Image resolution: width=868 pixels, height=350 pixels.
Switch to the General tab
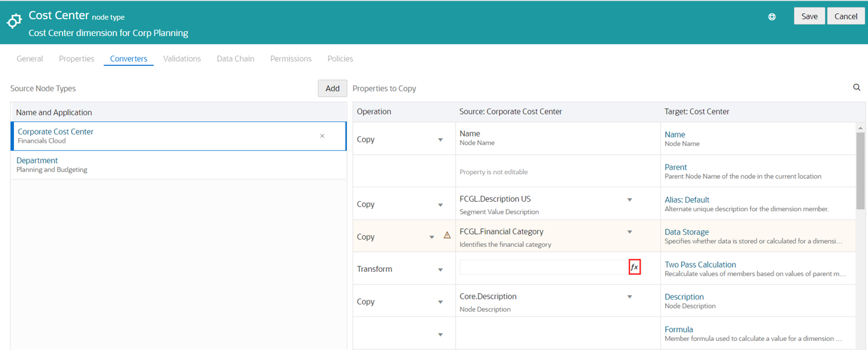30,59
